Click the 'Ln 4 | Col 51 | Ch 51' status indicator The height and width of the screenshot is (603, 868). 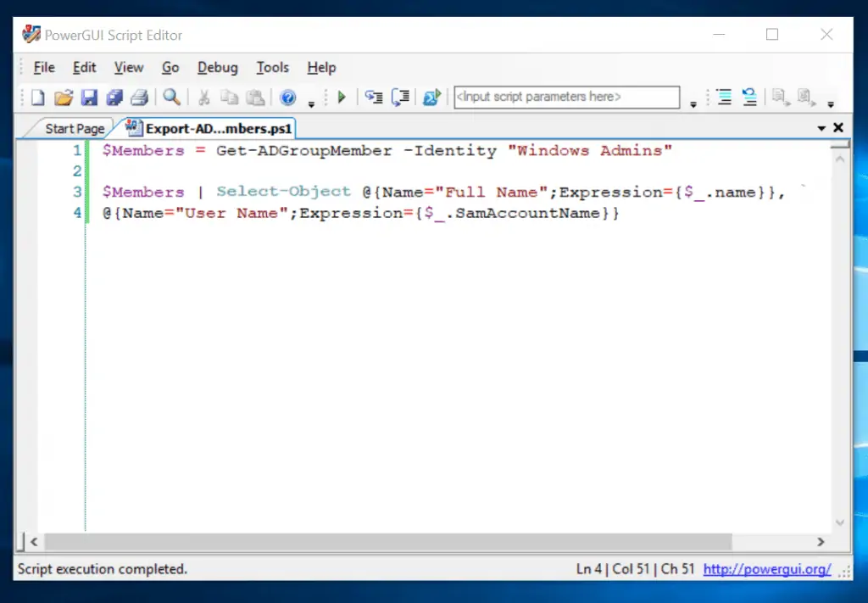[635, 569]
